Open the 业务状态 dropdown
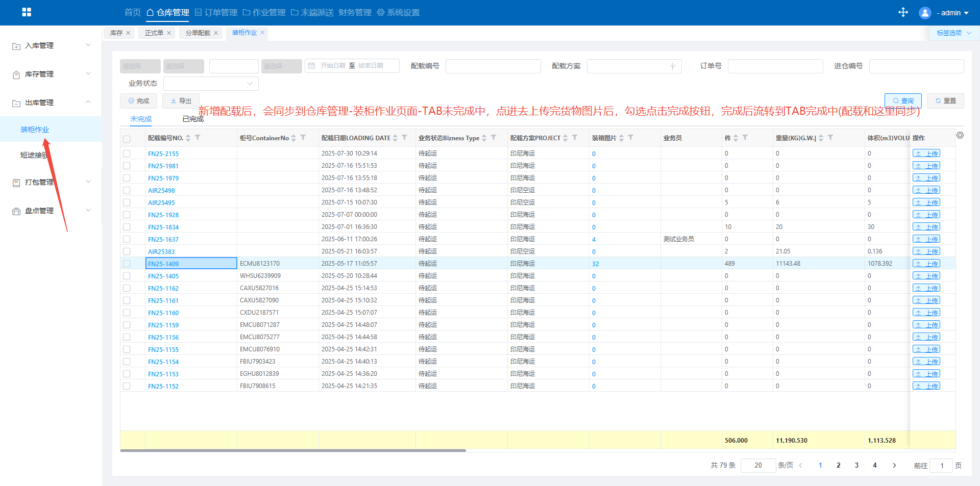This screenshot has width=980, height=486. pos(210,84)
